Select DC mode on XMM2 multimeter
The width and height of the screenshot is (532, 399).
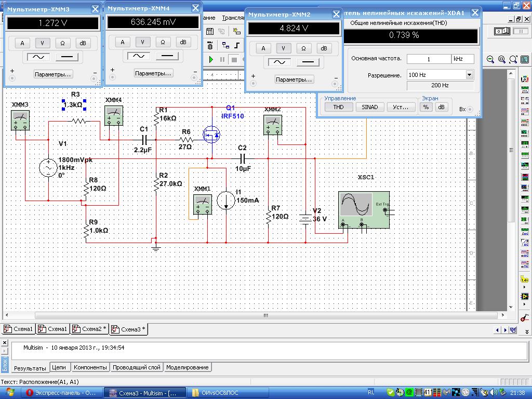click(308, 62)
